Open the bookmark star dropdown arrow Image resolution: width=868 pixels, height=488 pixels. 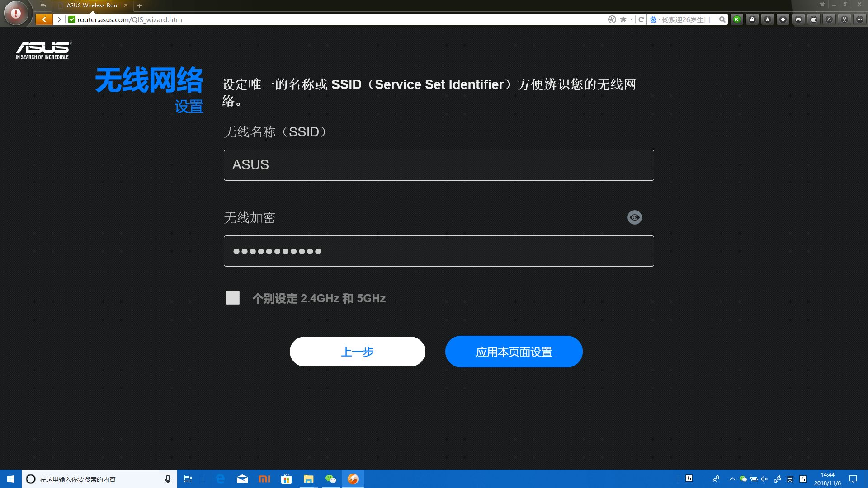tap(631, 19)
